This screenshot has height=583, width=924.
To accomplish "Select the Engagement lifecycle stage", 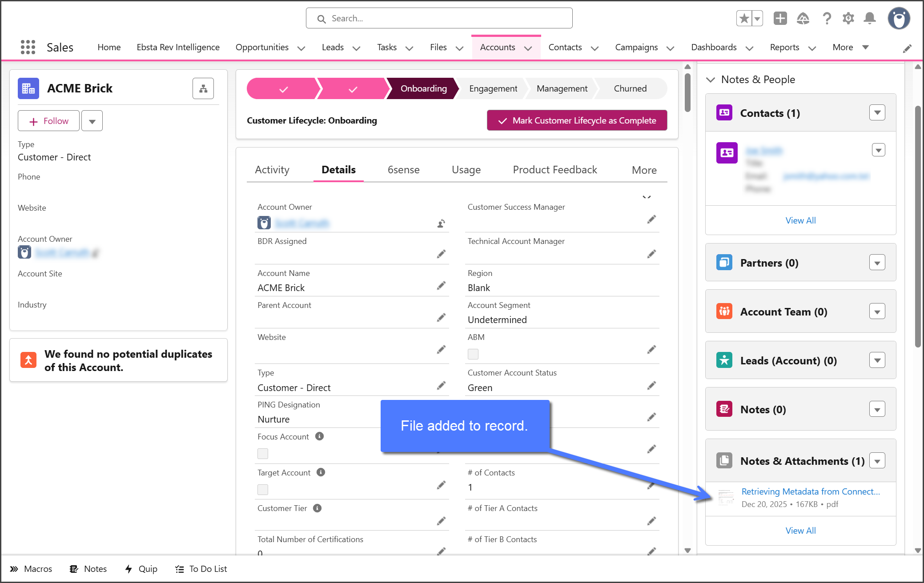I will (493, 88).
